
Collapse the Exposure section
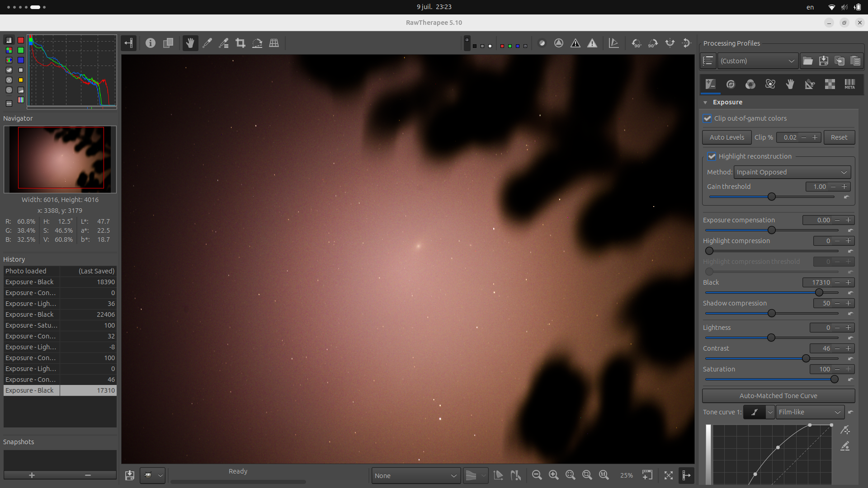tap(705, 103)
